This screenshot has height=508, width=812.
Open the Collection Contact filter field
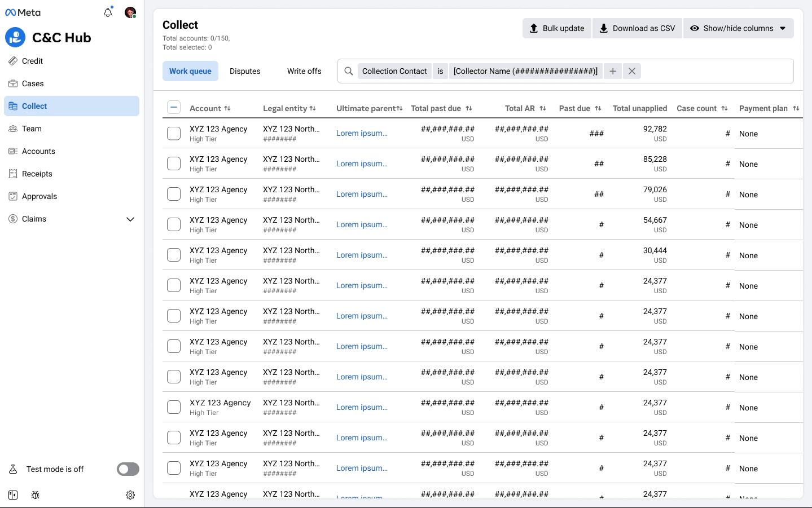pyautogui.click(x=394, y=71)
